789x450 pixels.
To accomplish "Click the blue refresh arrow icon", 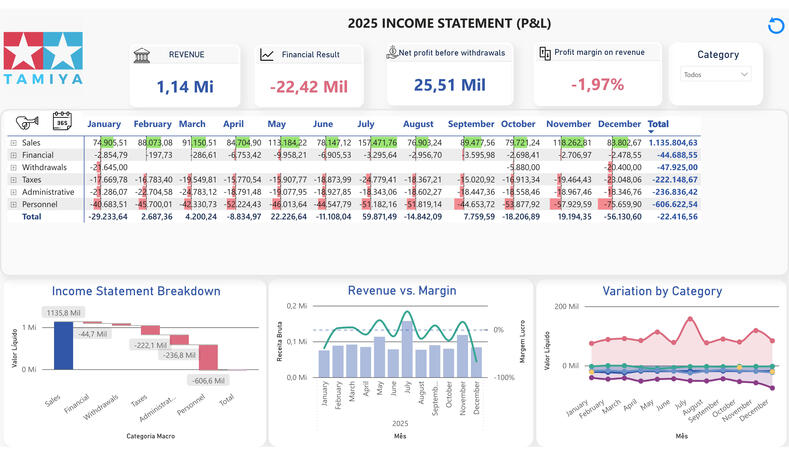I will 774,26.
